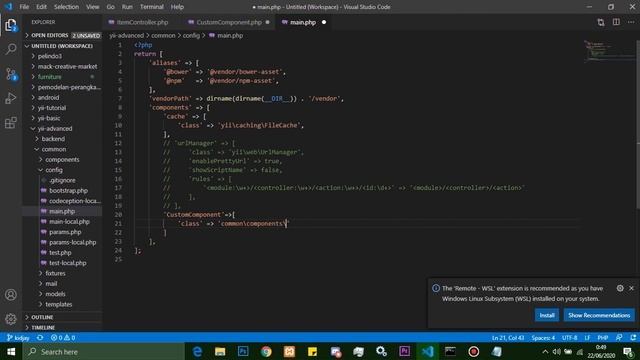This screenshot has height=360, width=640.
Task: Click the feedback icon in status bar
Action: tap(619, 338)
